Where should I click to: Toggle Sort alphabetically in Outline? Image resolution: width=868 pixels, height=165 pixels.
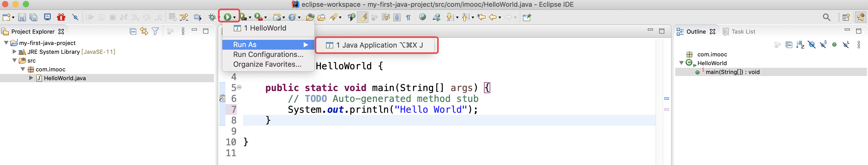(800, 45)
